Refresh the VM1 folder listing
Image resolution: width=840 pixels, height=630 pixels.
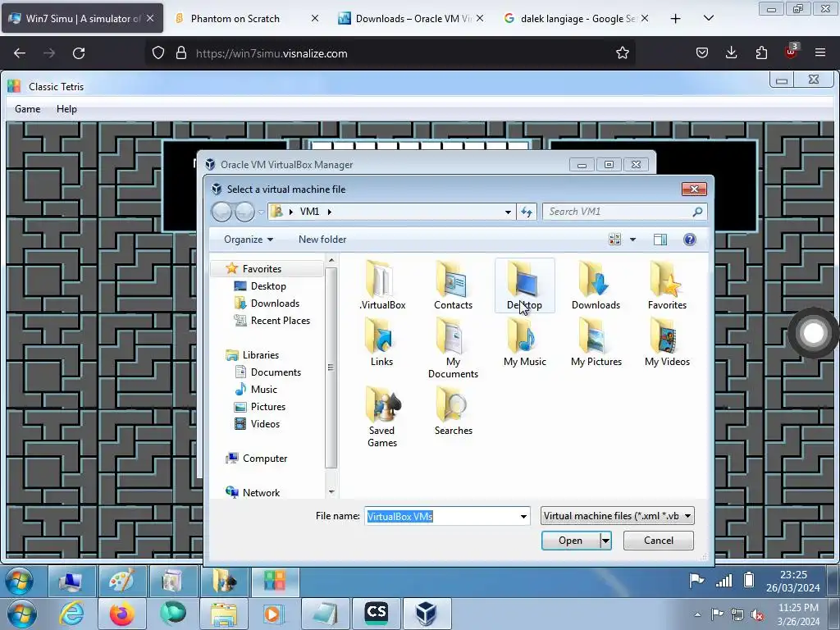pos(527,212)
